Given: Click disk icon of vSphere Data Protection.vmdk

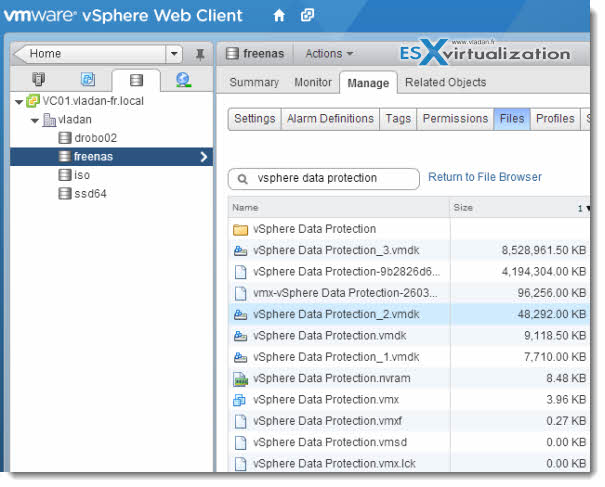Looking at the screenshot, I should pyautogui.click(x=240, y=336).
